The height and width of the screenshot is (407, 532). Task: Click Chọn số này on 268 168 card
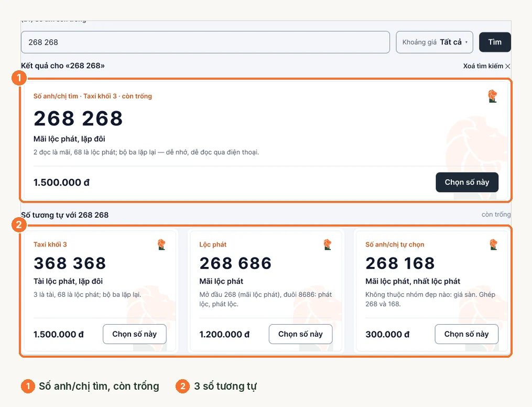[466, 334]
